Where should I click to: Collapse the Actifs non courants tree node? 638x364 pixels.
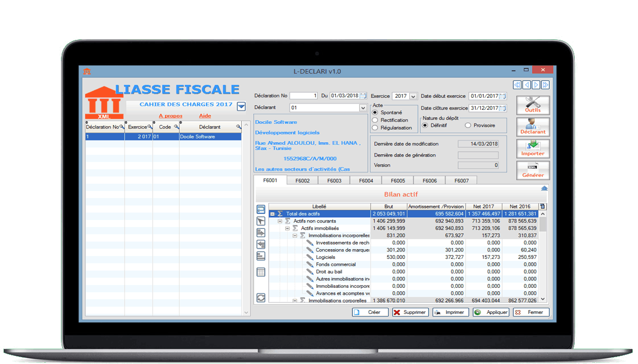(x=280, y=221)
